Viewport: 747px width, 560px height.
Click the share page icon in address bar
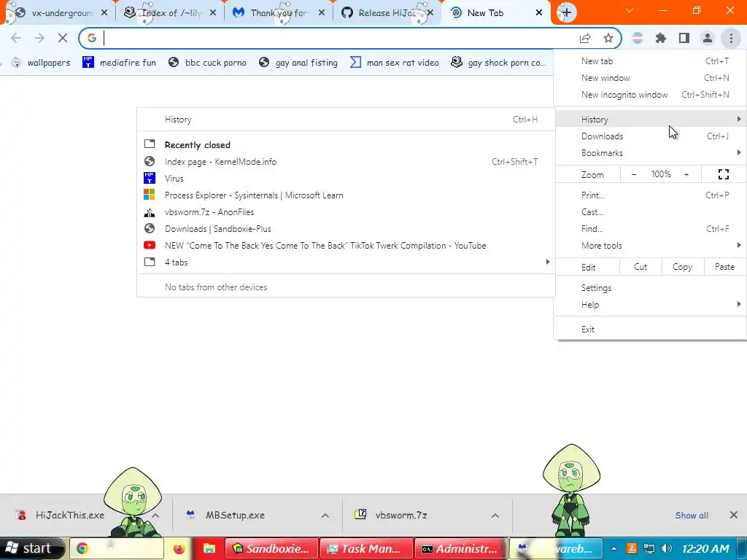[585, 38]
